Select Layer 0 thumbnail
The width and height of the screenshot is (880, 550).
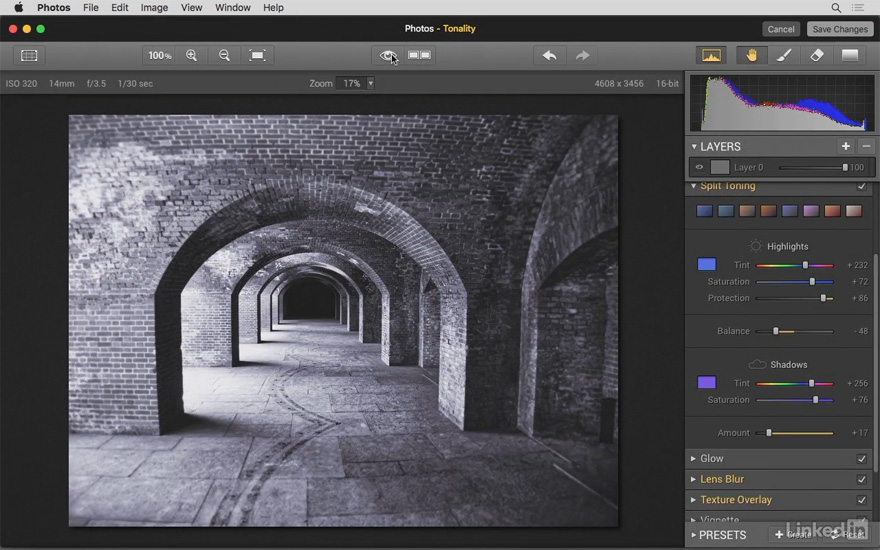pos(719,167)
